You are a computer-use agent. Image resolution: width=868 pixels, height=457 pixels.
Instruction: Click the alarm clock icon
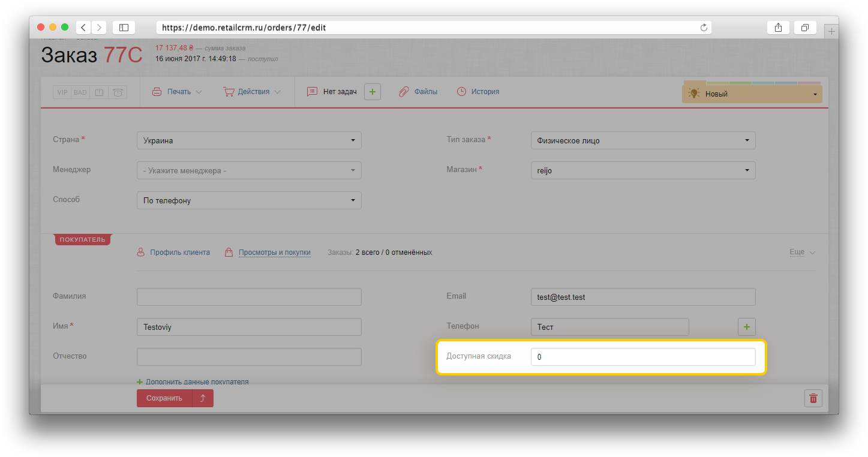click(118, 92)
